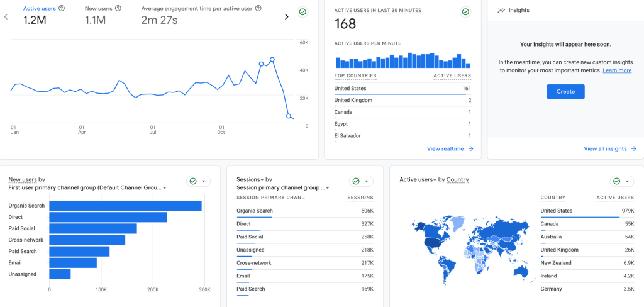Select Paid Social row in sessions table
Image resolution: width=644 pixels, height=307 pixels.
coord(305,237)
